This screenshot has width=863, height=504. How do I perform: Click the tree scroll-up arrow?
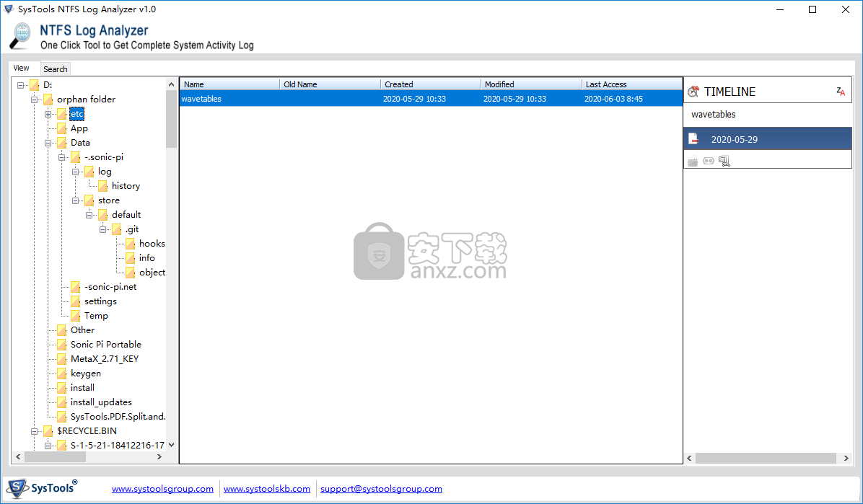[x=171, y=84]
